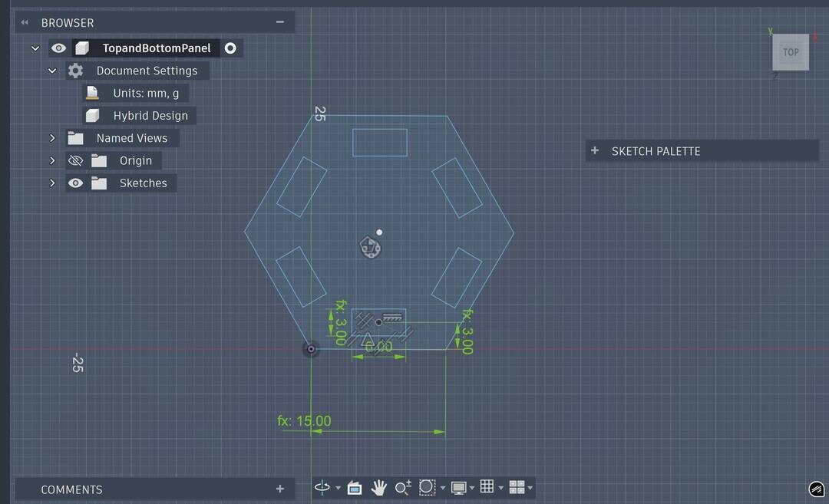The height and width of the screenshot is (504, 829).
Task: Click the SKETCH PALETTE title
Action: click(x=656, y=151)
